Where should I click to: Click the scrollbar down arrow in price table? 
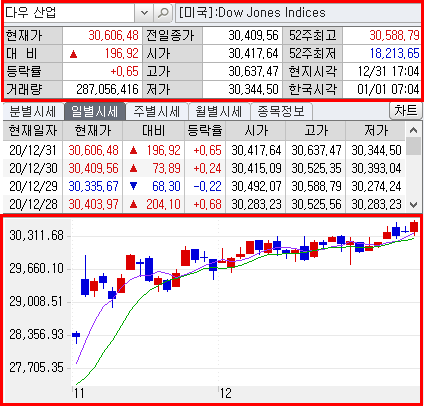414,205
